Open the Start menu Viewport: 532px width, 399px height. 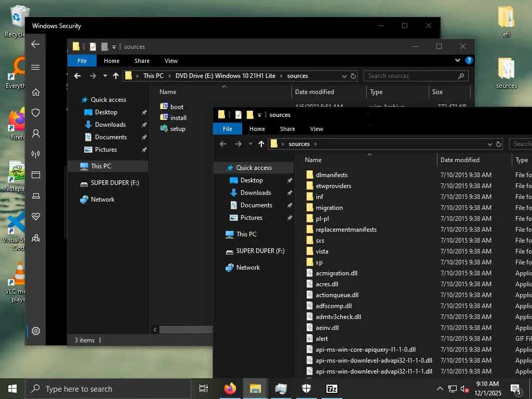point(12,389)
